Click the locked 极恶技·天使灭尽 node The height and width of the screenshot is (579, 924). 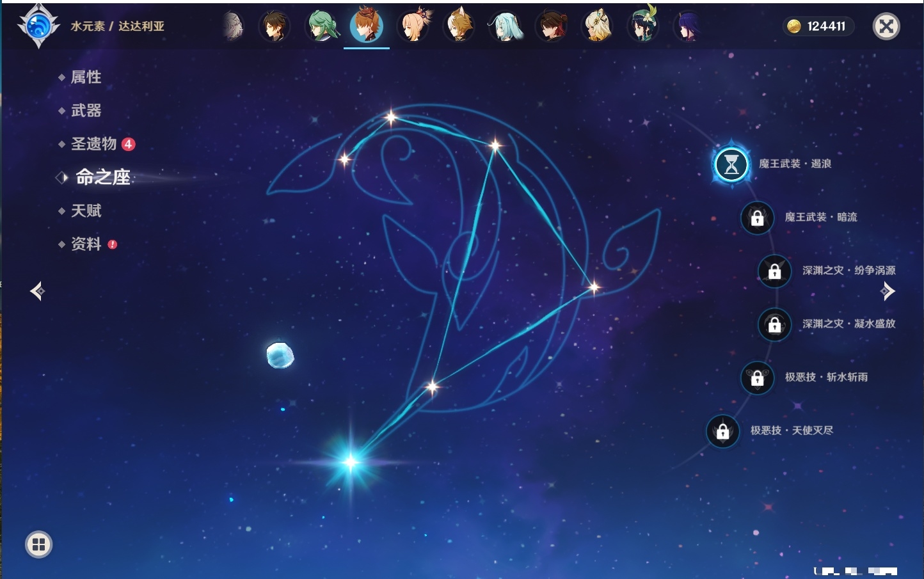[722, 431]
